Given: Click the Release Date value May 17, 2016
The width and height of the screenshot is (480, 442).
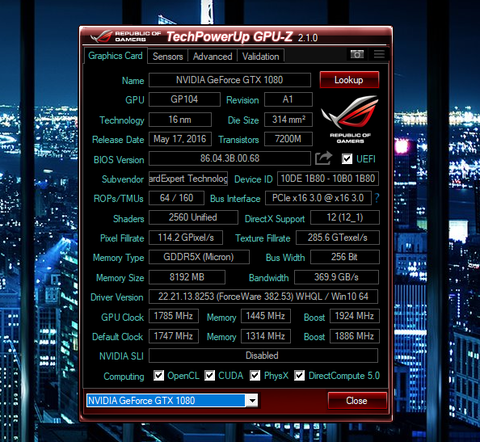Looking at the screenshot, I should [x=180, y=139].
